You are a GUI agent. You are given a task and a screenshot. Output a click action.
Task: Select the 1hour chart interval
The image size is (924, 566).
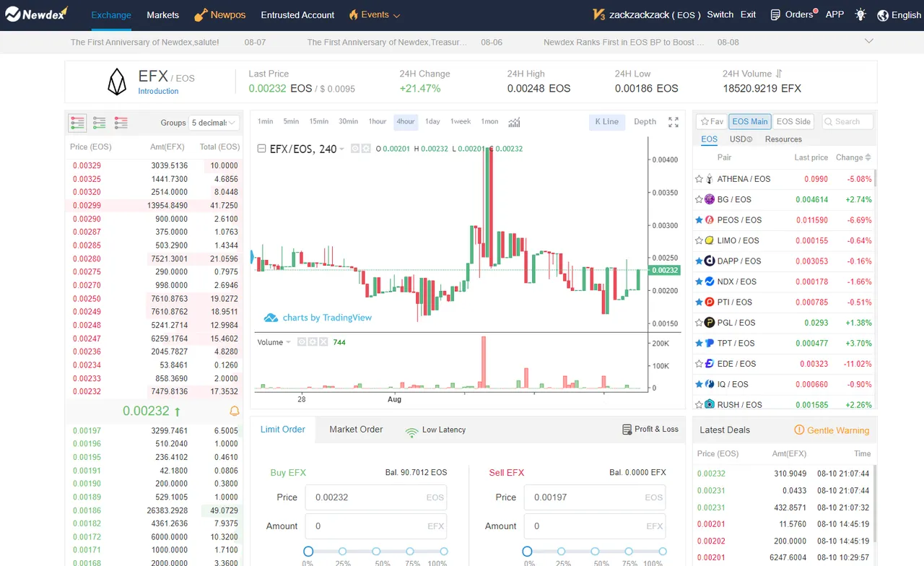[378, 121]
